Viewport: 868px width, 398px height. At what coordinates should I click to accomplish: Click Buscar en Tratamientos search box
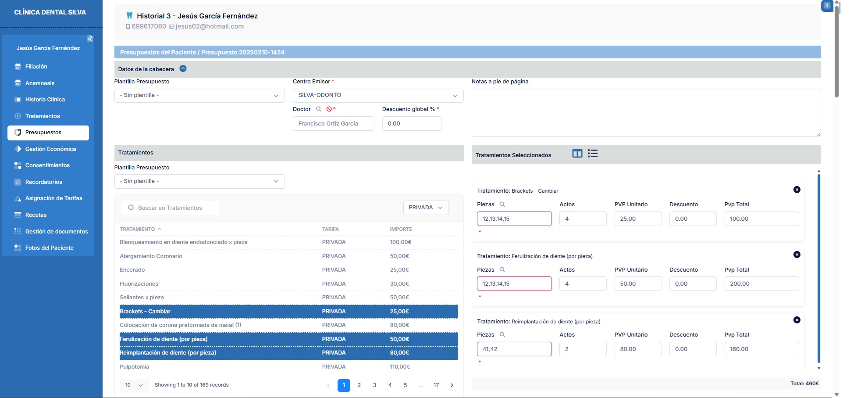click(170, 208)
